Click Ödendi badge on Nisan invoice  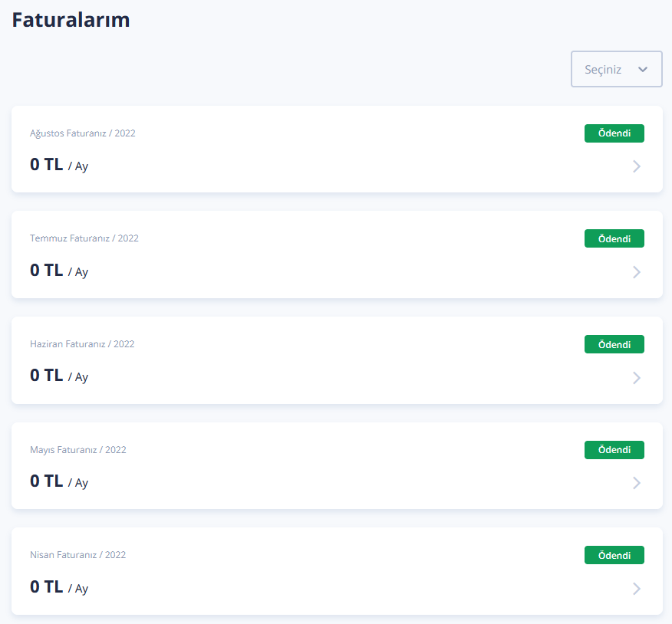click(x=614, y=555)
